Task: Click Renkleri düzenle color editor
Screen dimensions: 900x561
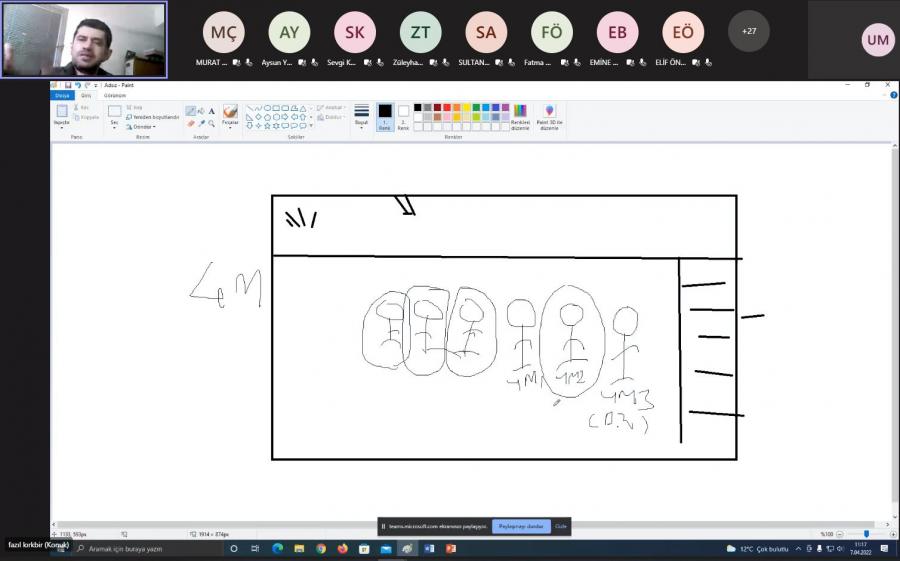Action: 520,117
